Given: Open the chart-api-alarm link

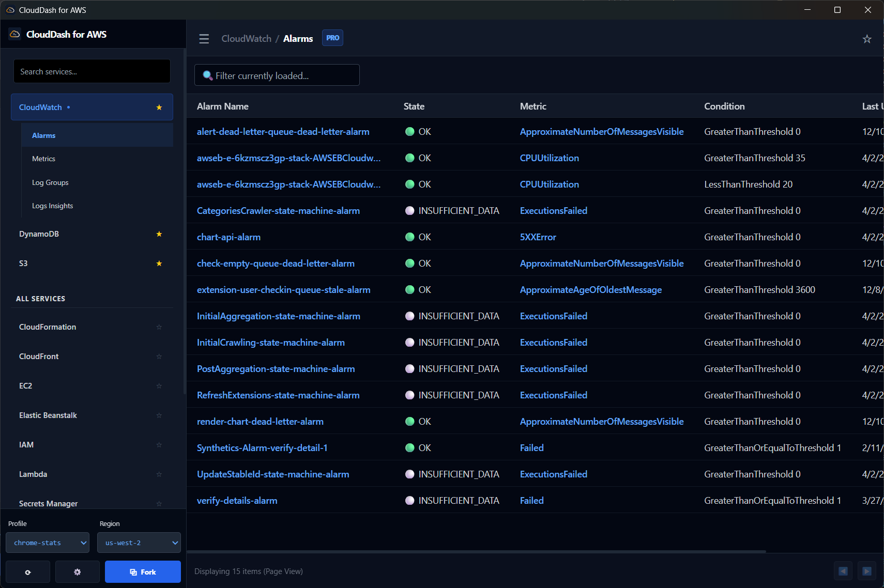Looking at the screenshot, I should pyautogui.click(x=228, y=237).
